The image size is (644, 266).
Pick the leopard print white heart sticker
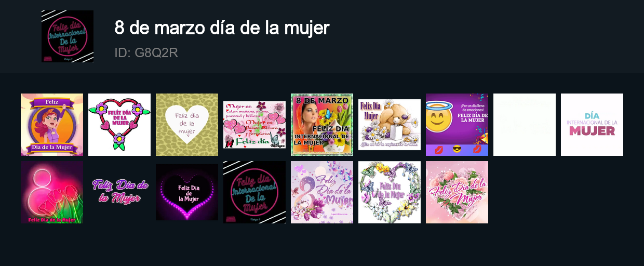[x=187, y=125]
